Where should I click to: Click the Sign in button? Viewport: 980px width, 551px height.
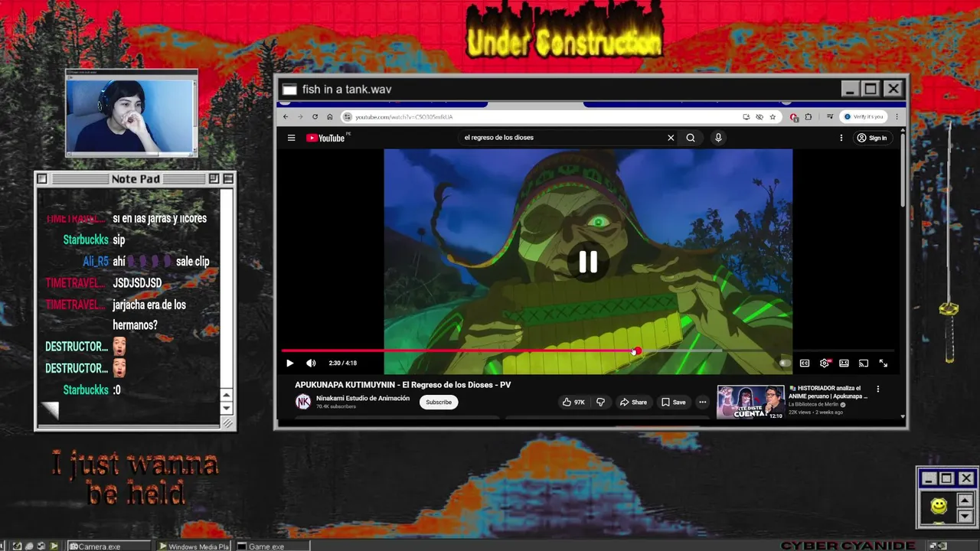(872, 138)
